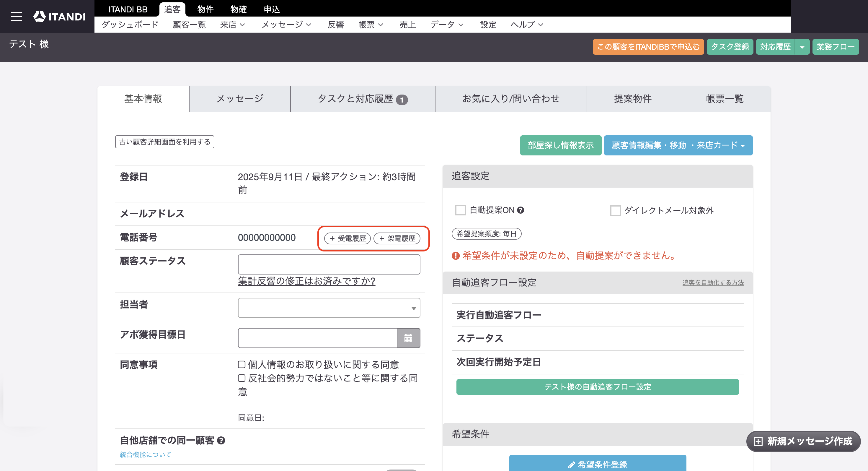Select the 帳票一覧 tab
Image resolution: width=868 pixels, height=471 pixels.
click(x=725, y=99)
